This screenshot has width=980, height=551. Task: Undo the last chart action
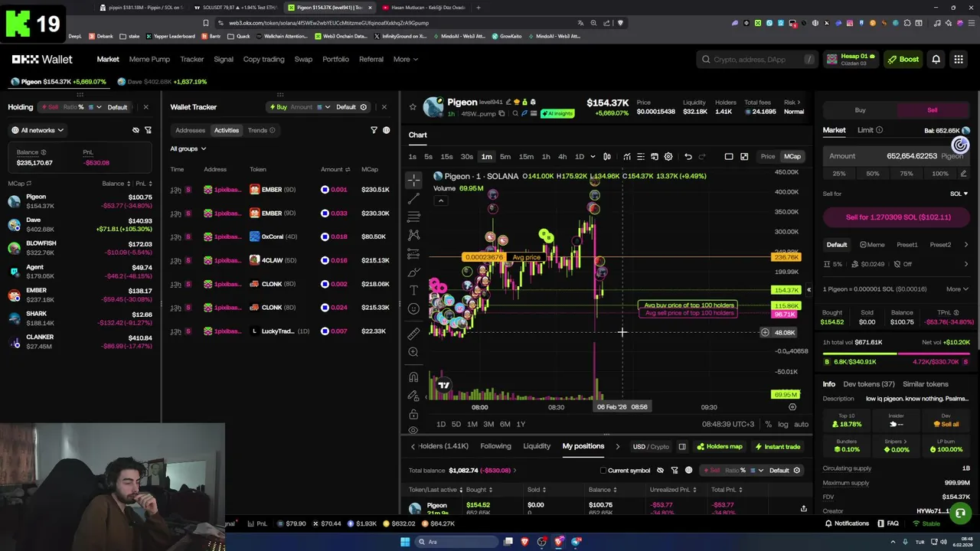tap(688, 156)
